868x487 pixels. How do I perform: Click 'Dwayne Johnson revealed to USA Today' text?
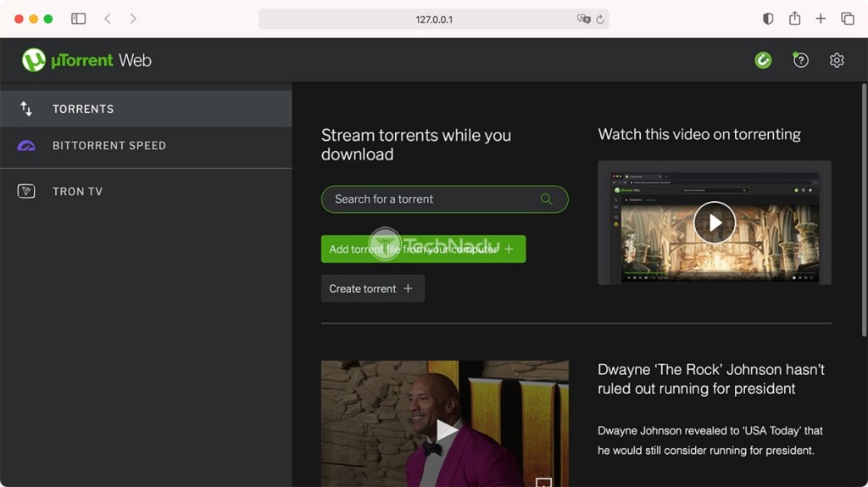[x=710, y=440]
